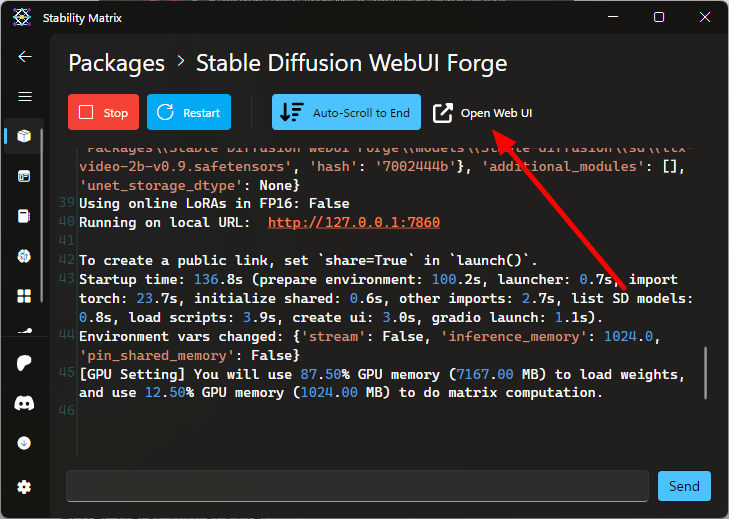Image resolution: width=729 pixels, height=519 pixels.
Task: Click the Stable Diffusion WebUI Forge breadcrumb title
Action: tap(351, 63)
